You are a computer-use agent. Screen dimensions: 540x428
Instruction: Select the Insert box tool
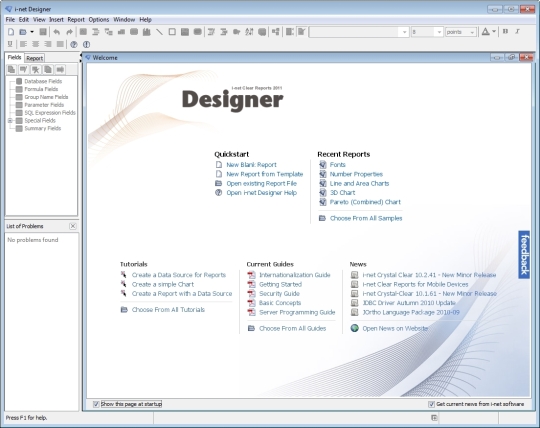tap(172, 32)
